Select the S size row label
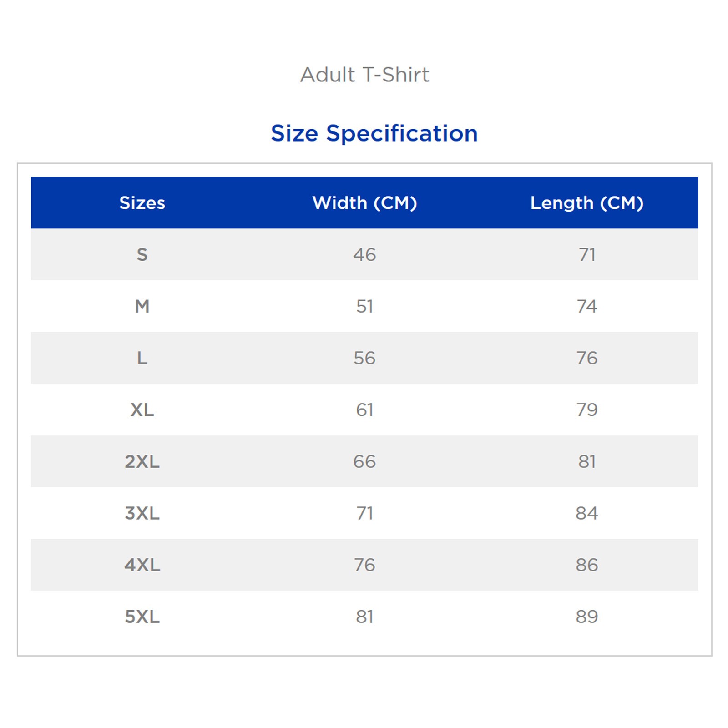Viewport: 728px width, 728px height. pos(142,254)
